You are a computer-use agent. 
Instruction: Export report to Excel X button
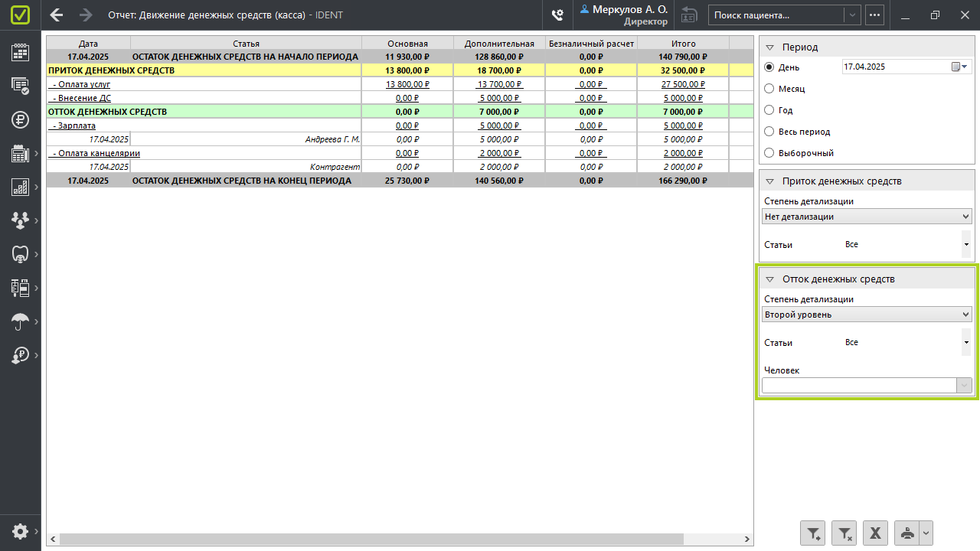point(875,533)
